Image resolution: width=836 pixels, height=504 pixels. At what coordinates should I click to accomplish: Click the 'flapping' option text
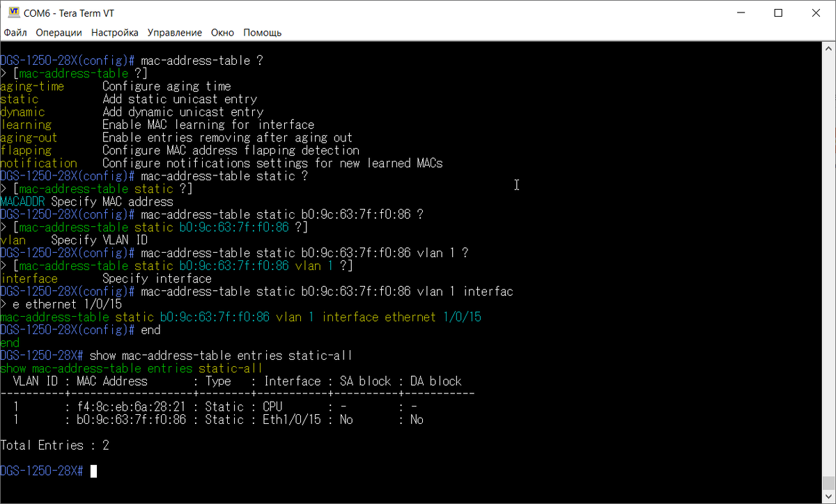[26, 150]
